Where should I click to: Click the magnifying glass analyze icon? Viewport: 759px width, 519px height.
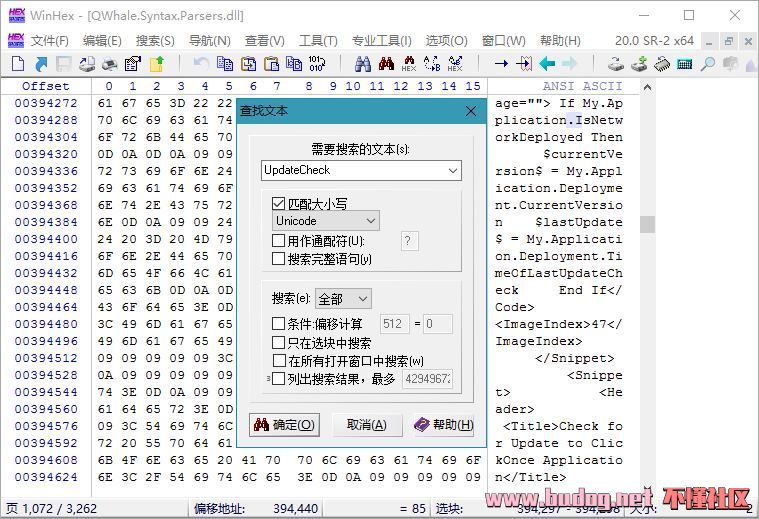click(x=708, y=63)
